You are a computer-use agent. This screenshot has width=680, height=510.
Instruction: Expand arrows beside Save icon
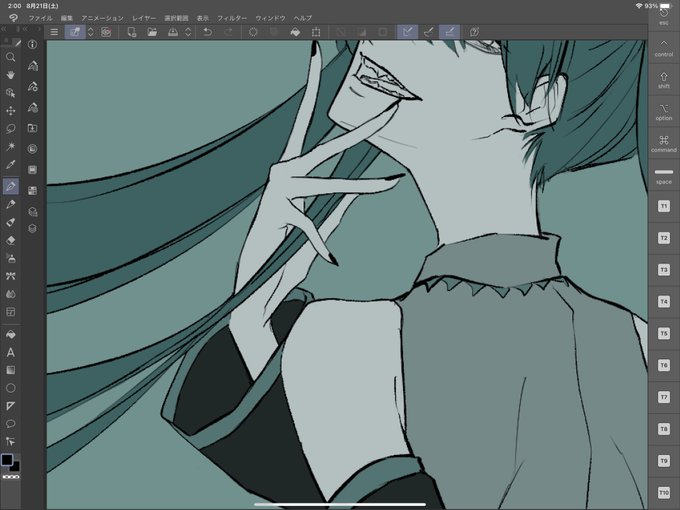point(188,32)
